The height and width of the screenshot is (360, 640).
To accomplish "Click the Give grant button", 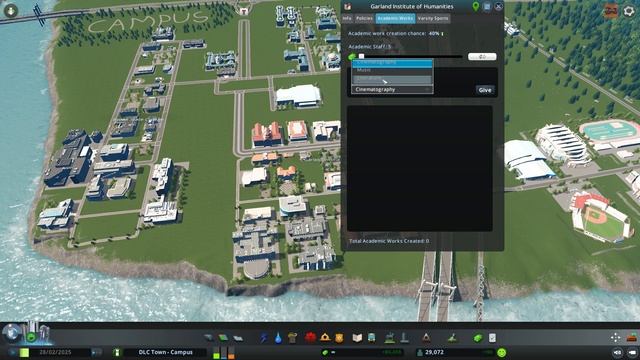I will [x=485, y=90].
